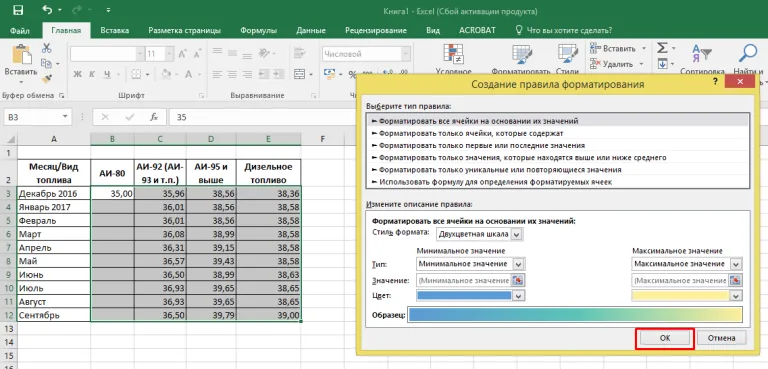
Task: Merge and center the selected cells
Action: [300, 74]
